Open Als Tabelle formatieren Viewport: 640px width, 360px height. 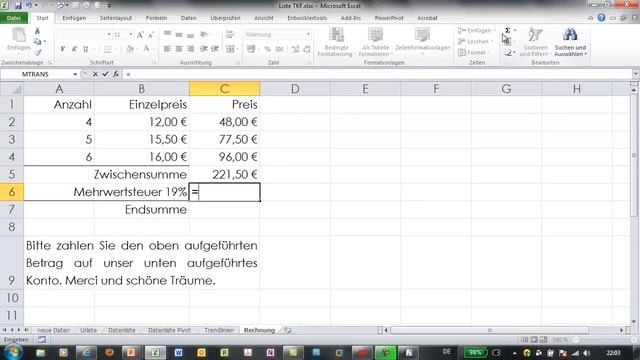click(375, 42)
